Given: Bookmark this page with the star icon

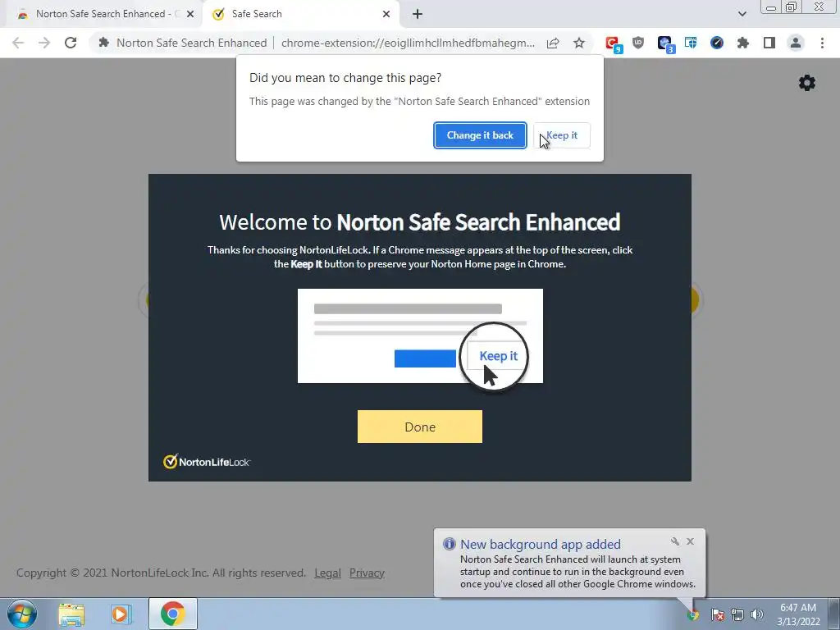Looking at the screenshot, I should point(579,43).
